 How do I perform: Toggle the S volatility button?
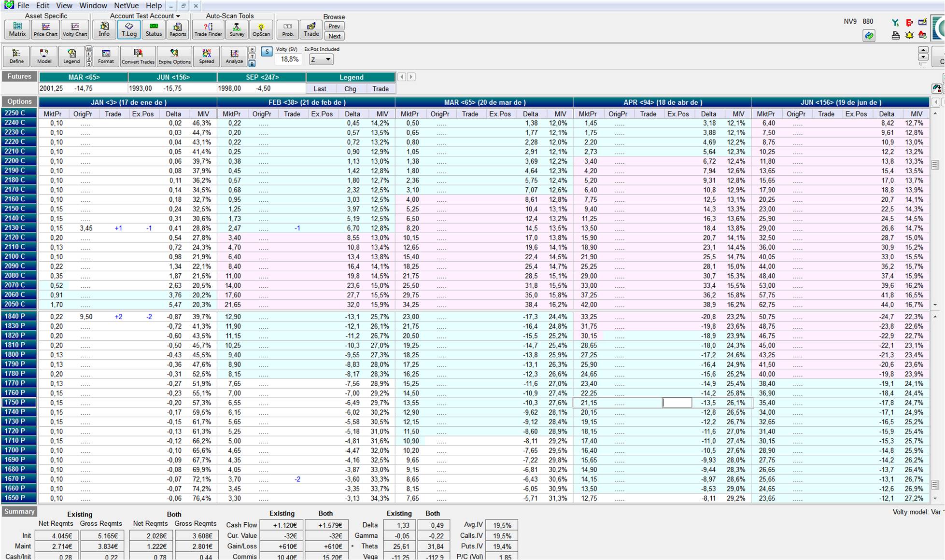267,52
